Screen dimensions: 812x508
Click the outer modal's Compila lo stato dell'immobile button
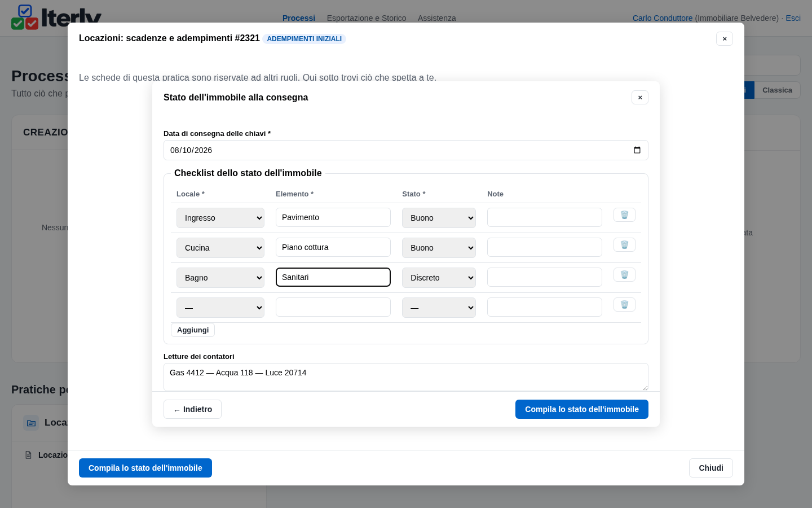145,468
